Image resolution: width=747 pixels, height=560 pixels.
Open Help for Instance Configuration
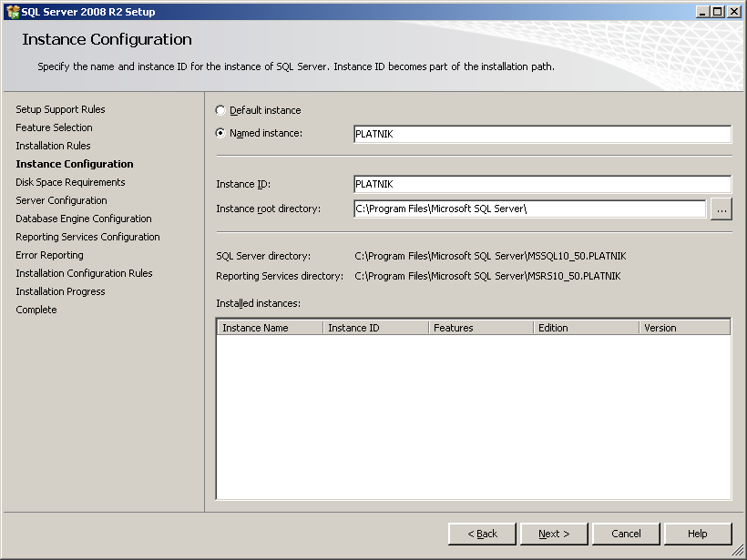point(698,534)
